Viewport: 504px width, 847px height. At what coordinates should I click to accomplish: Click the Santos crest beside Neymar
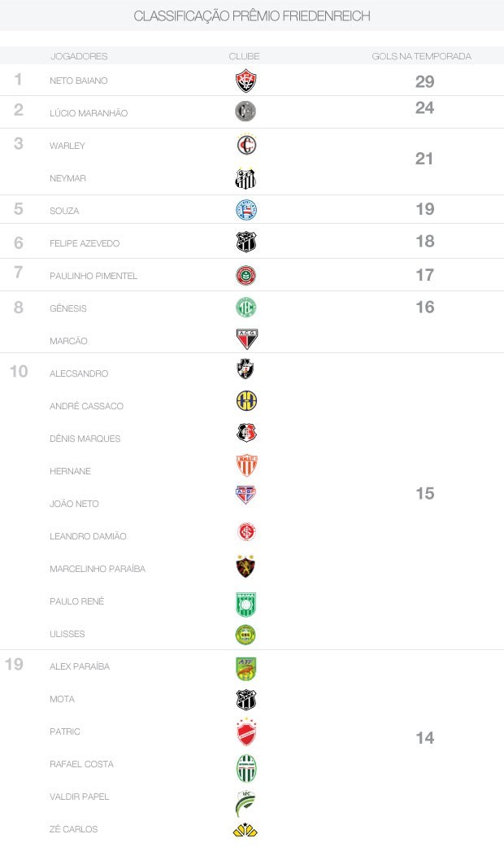click(x=245, y=178)
